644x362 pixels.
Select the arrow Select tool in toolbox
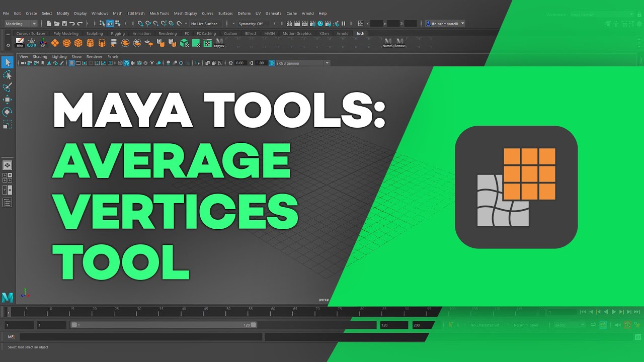8,62
